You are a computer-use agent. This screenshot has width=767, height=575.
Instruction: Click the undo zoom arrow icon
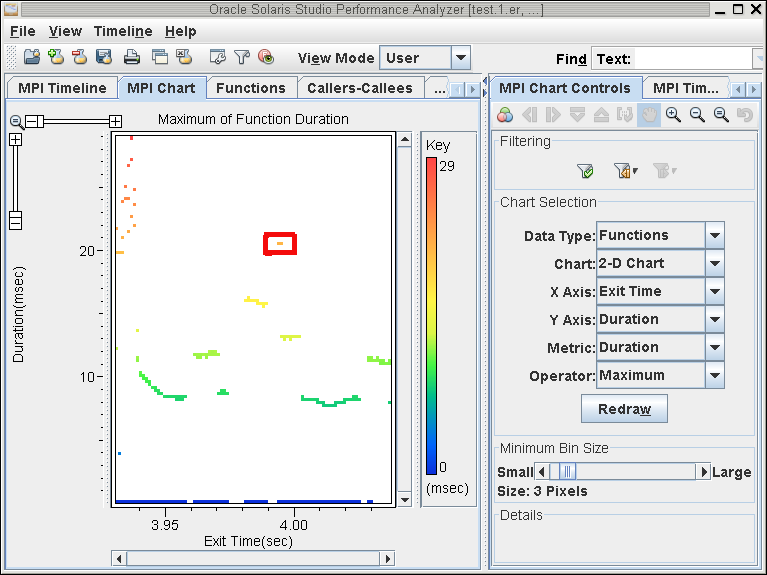pos(745,115)
